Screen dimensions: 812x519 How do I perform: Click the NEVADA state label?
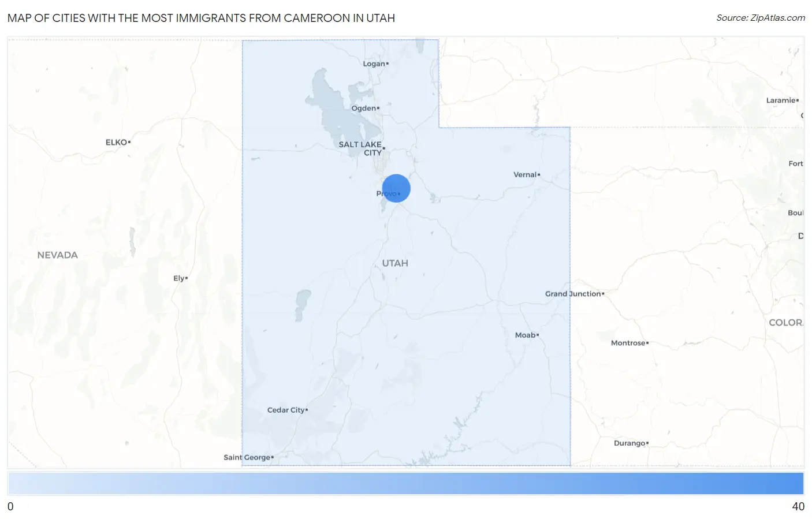point(57,255)
